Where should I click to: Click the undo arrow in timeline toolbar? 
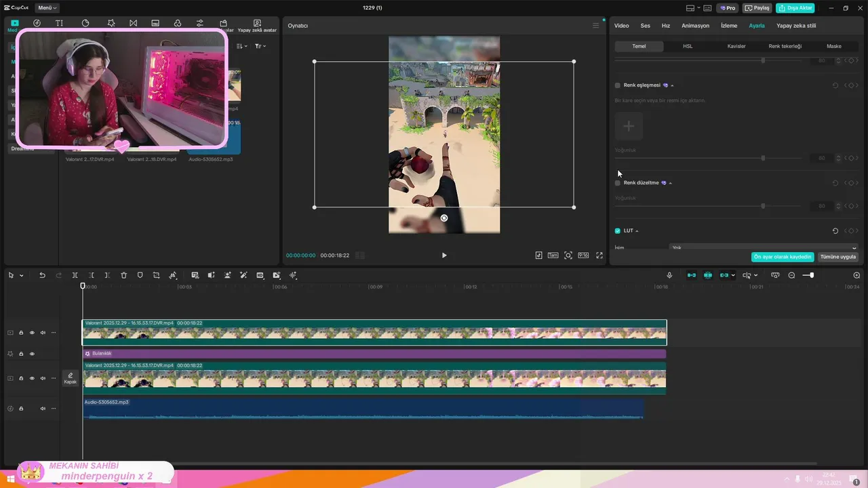point(42,275)
